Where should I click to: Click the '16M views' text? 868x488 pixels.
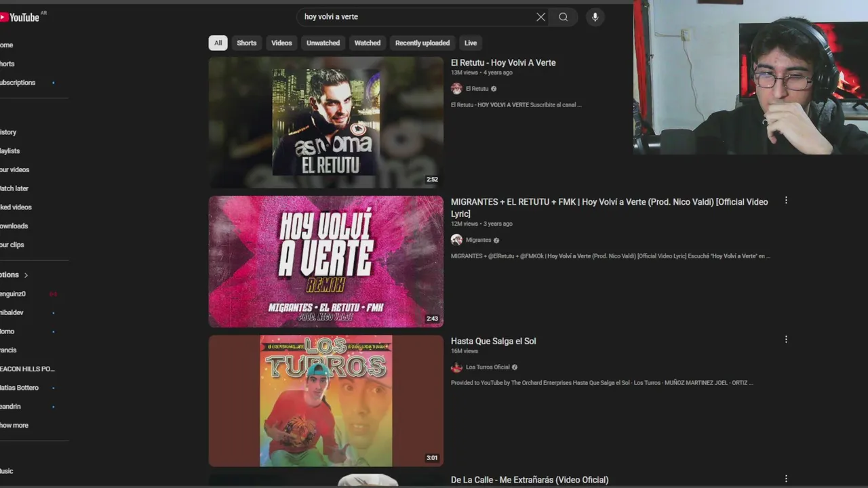pos(465,351)
